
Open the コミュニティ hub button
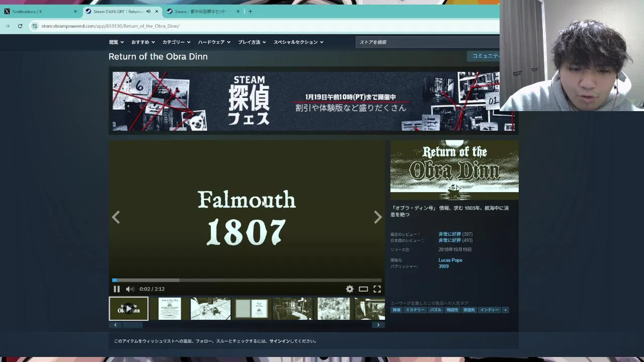tap(484, 56)
